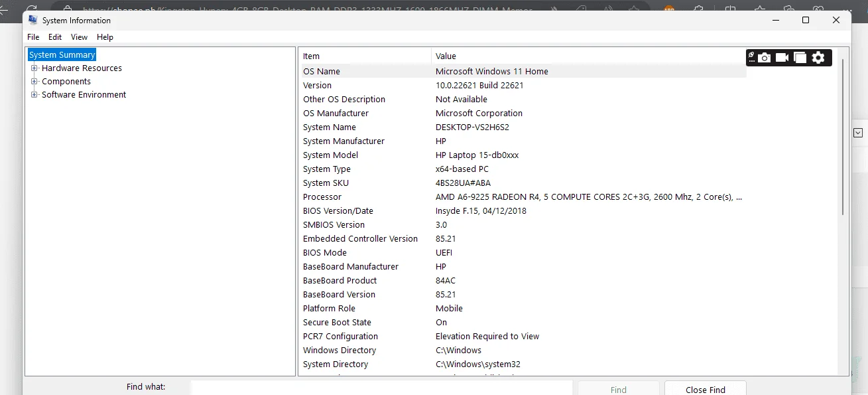Select the Hardware Resources tree label
The image size is (868, 395).
click(82, 68)
